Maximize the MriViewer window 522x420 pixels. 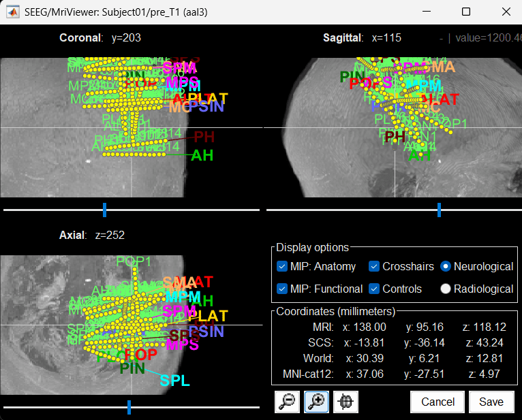pos(466,12)
